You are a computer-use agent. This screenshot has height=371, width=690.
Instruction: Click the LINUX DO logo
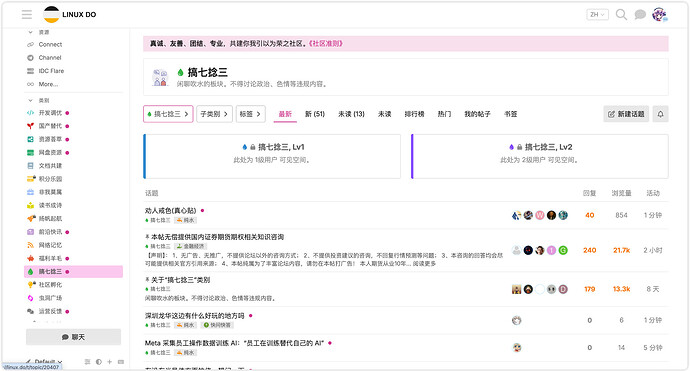[x=70, y=15]
